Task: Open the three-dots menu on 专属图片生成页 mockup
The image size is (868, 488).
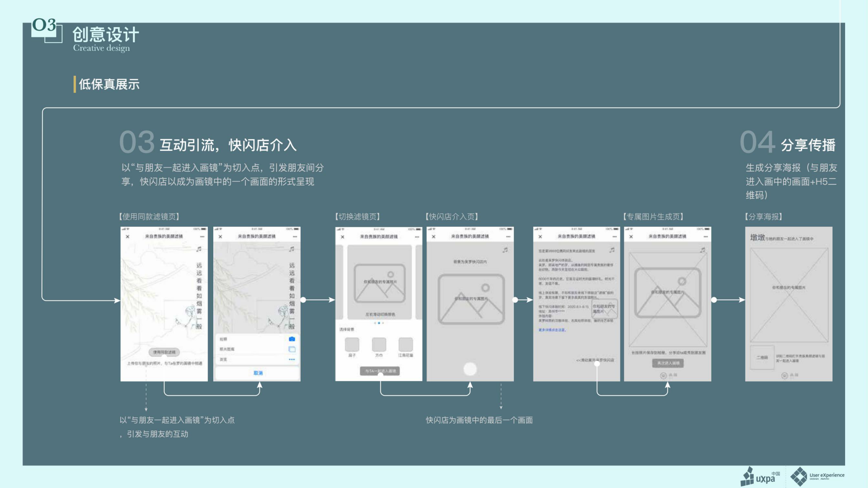Action: click(705, 237)
